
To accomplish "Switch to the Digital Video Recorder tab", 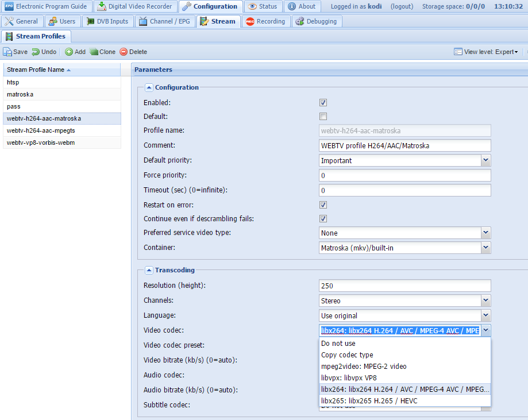I will point(135,6).
